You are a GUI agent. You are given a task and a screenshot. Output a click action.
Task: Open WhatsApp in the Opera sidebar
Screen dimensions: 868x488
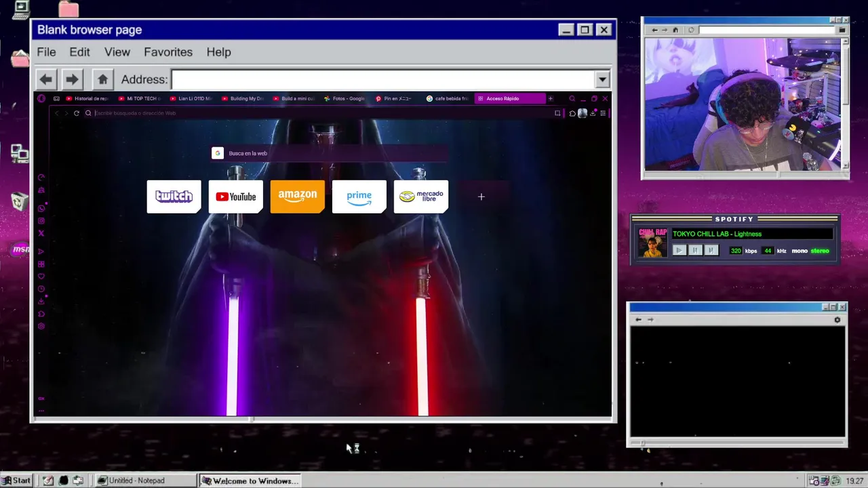pos(41,209)
